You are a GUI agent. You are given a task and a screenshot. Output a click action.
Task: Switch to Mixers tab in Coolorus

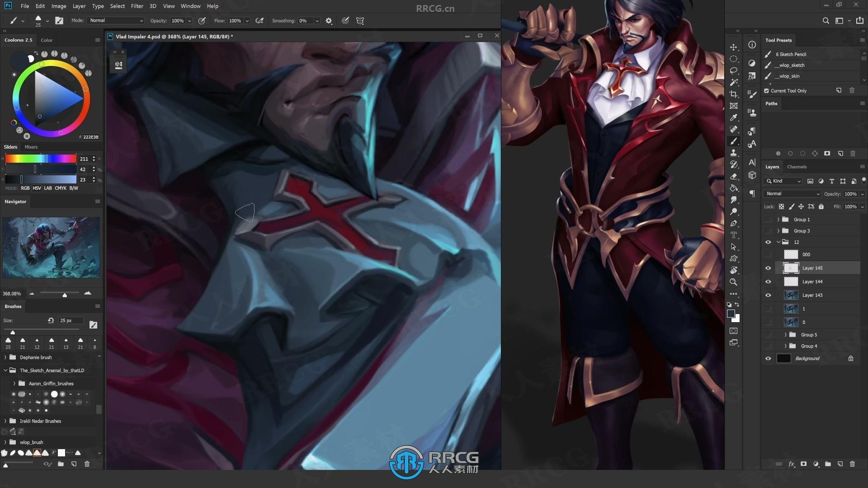pos(31,147)
